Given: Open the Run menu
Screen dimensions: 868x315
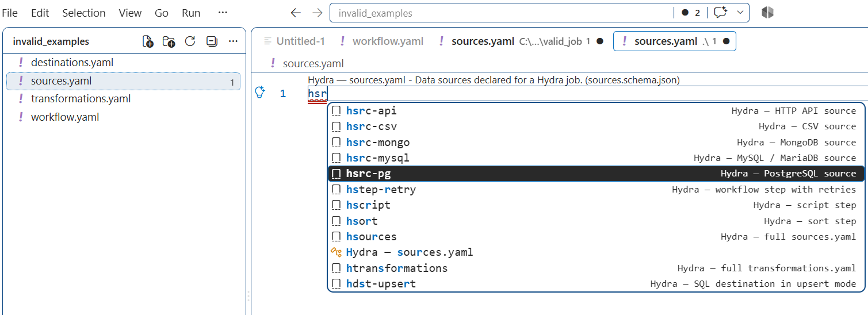Looking at the screenshot, I should [191, 13].
